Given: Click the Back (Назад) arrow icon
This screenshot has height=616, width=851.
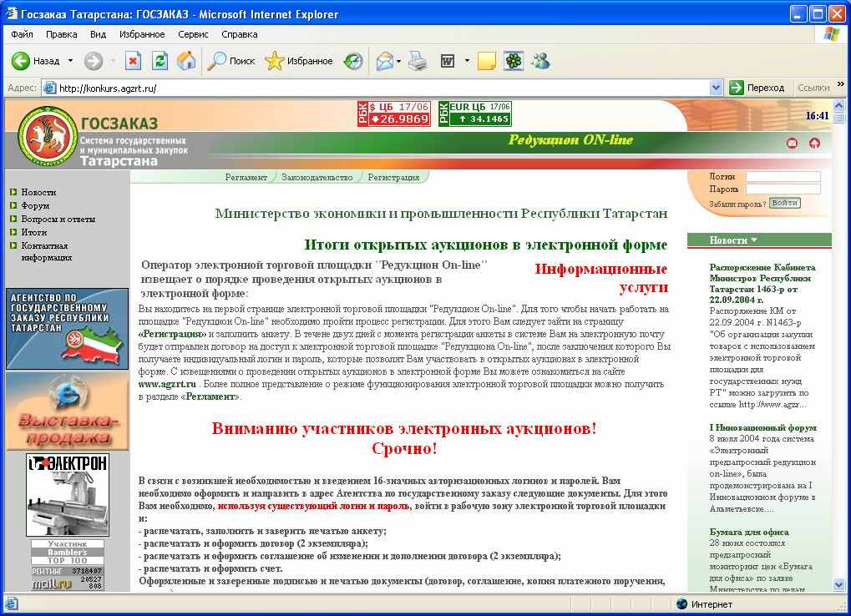Looking at the screenshot, I should pos(21,61).
